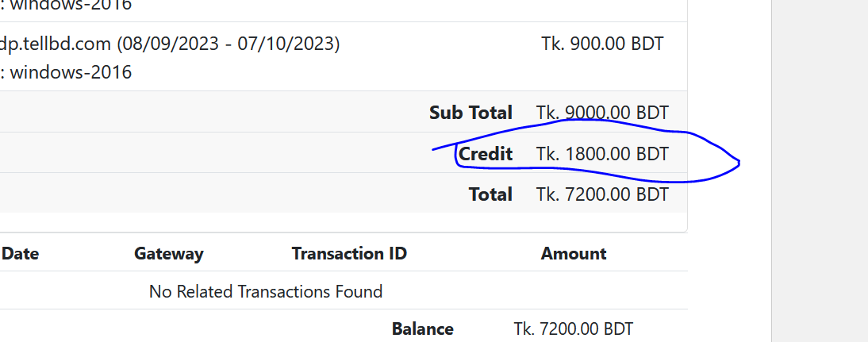Click the Tk. 900.00 BDT line item price

pyautogui.click(x=602, y=44)
